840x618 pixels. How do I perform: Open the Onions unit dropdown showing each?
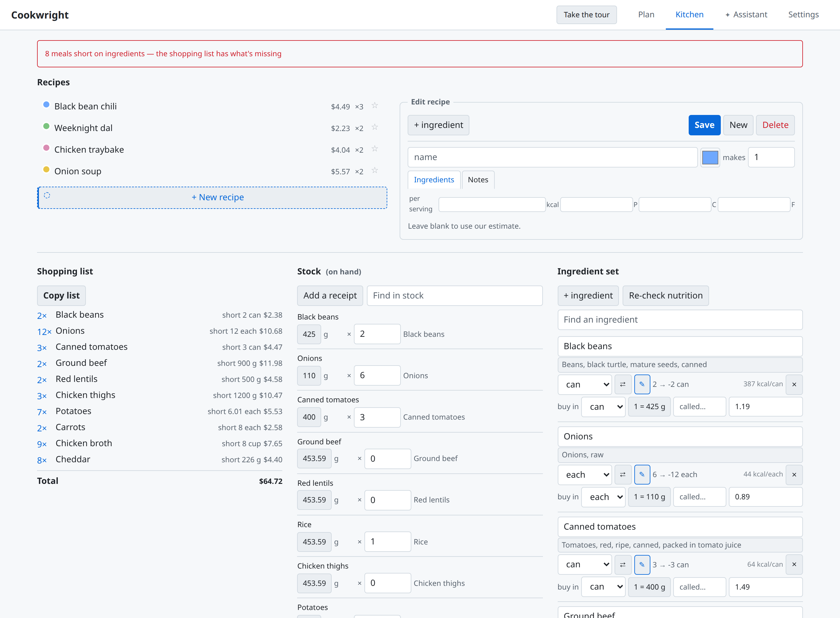(x=585, y=475)
